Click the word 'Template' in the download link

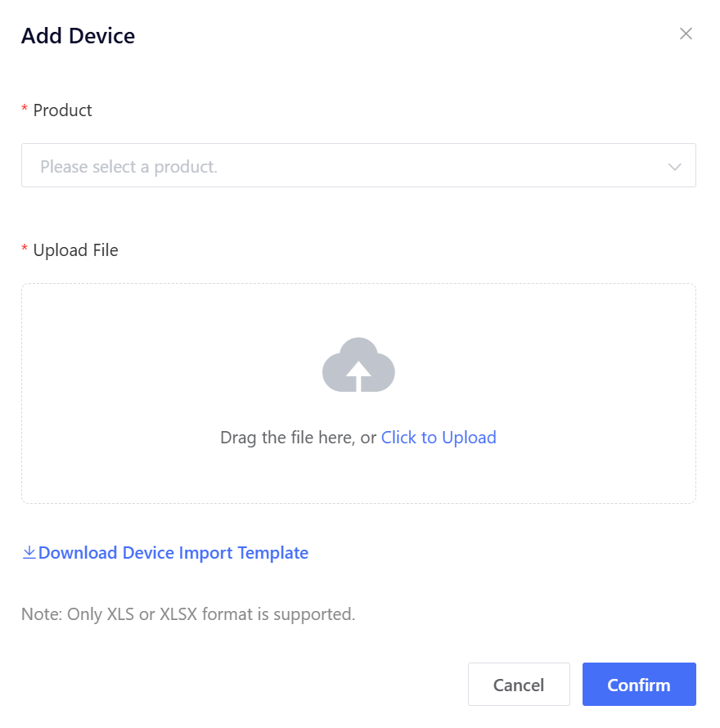point(272,553)
